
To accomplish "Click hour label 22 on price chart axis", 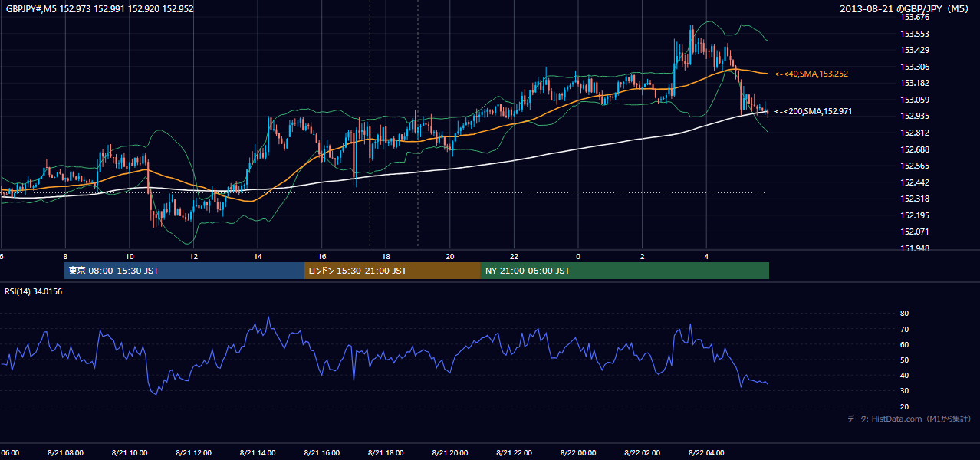I will (515, 257).
